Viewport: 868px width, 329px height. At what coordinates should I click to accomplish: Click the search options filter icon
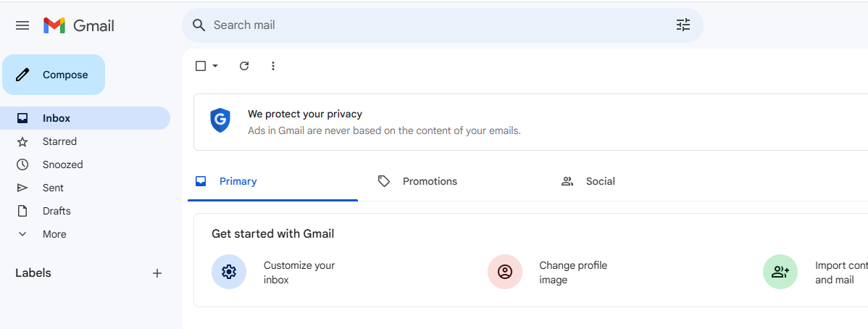(x=683, y=25)
